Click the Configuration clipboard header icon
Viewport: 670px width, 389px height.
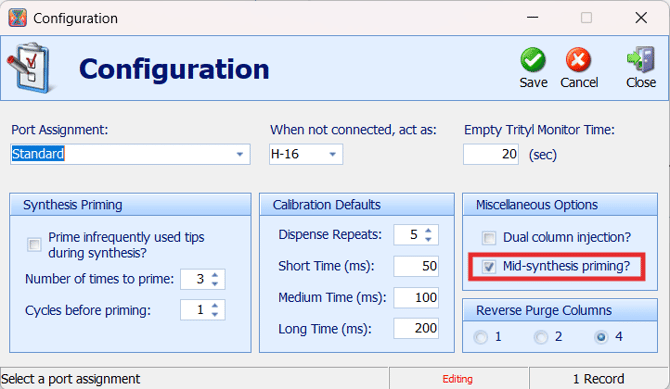[x=31, y=68]
